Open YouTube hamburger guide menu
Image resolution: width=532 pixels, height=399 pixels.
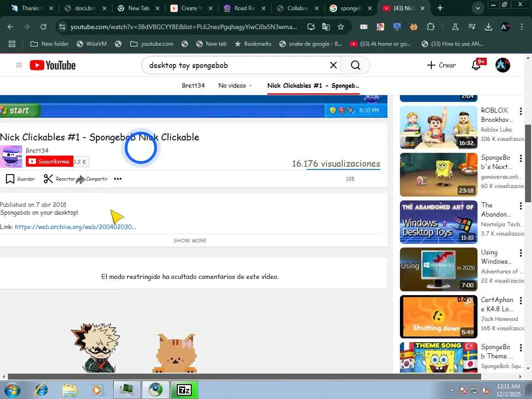coord(19,65)
